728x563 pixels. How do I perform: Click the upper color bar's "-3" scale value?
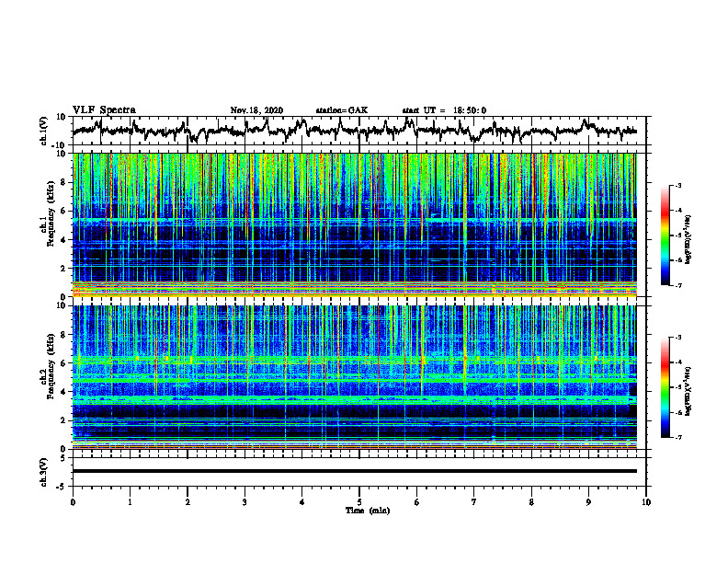[x=678, y=186]
